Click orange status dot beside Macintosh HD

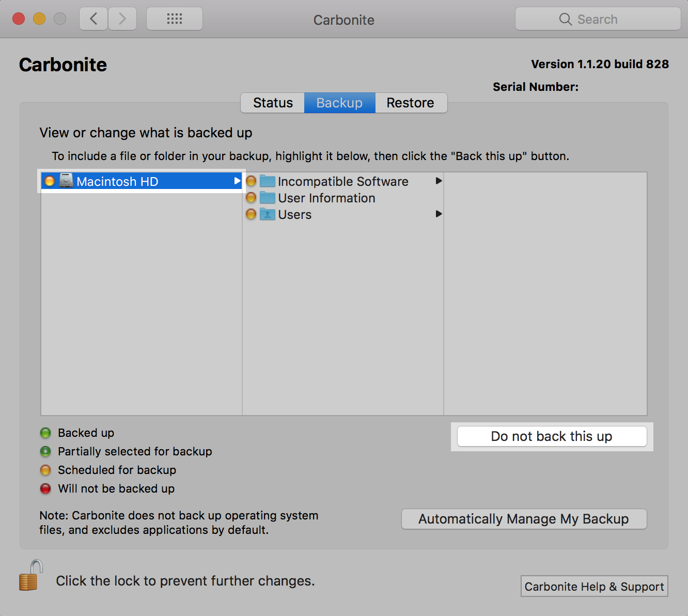(x=50, y=181)
